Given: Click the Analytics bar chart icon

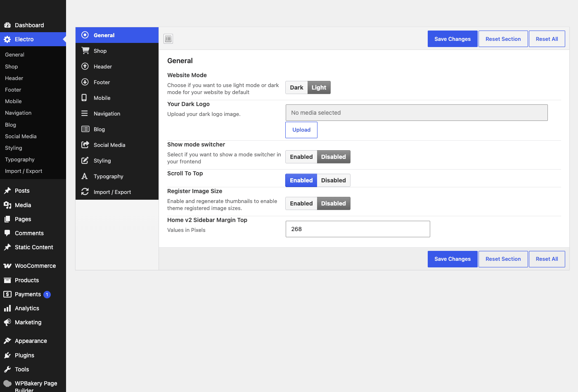Looking at the screenshot, I should 7,308.
